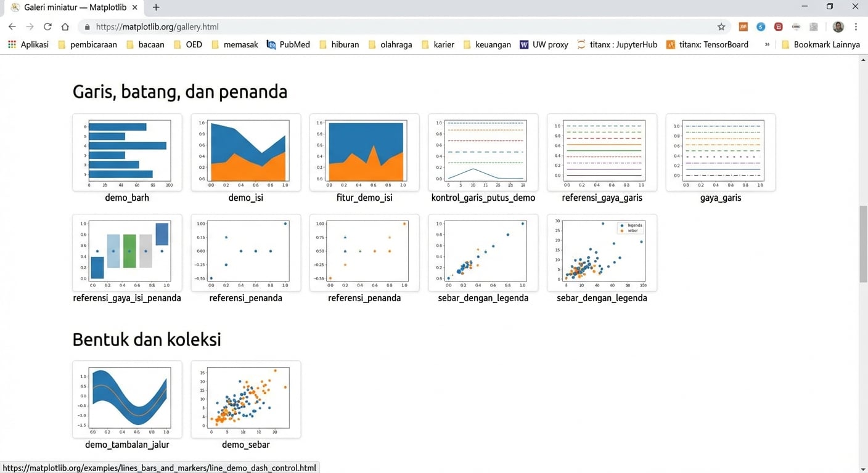Screen dimensions: 868x473
Task: Select the Galeri miniatur — Matplotlib tab
Action: (x=74, y=7)
